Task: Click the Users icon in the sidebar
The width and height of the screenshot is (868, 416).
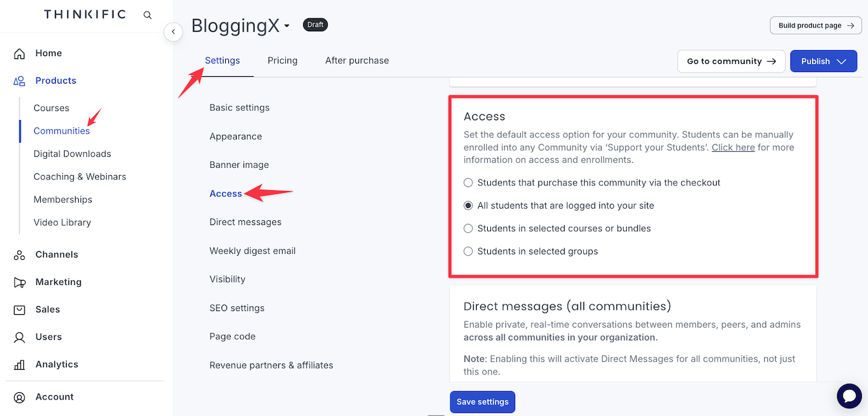Action: pos(19,337)
